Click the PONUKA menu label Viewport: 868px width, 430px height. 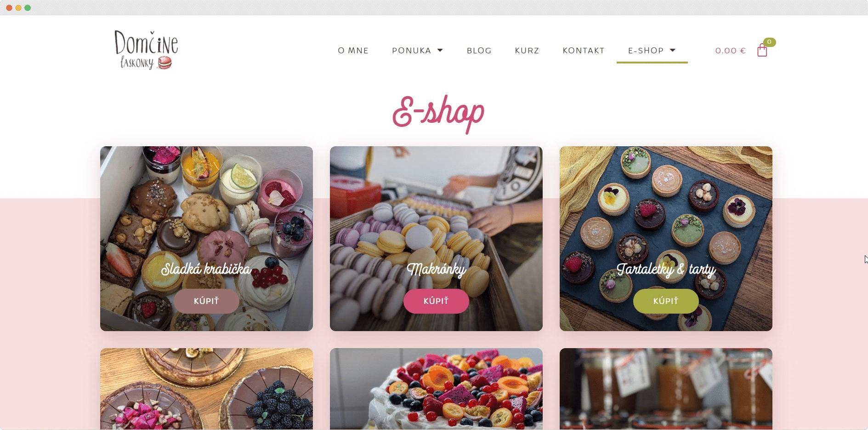pyautogui.click(x=411, y=51)
